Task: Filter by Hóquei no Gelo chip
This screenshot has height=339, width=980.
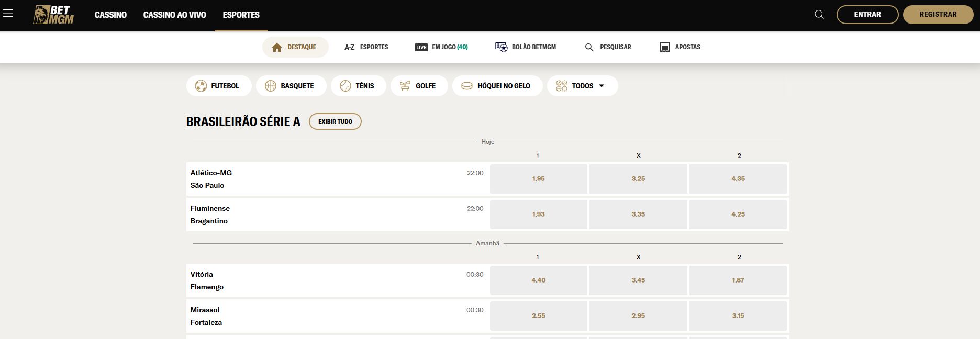Action: [x=497, y=86]
